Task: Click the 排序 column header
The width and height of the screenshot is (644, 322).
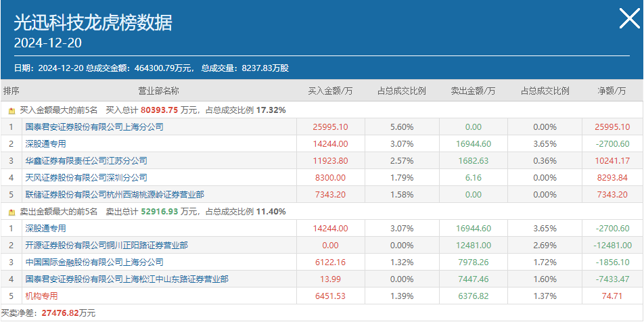Action: click(x=11, y=91)
